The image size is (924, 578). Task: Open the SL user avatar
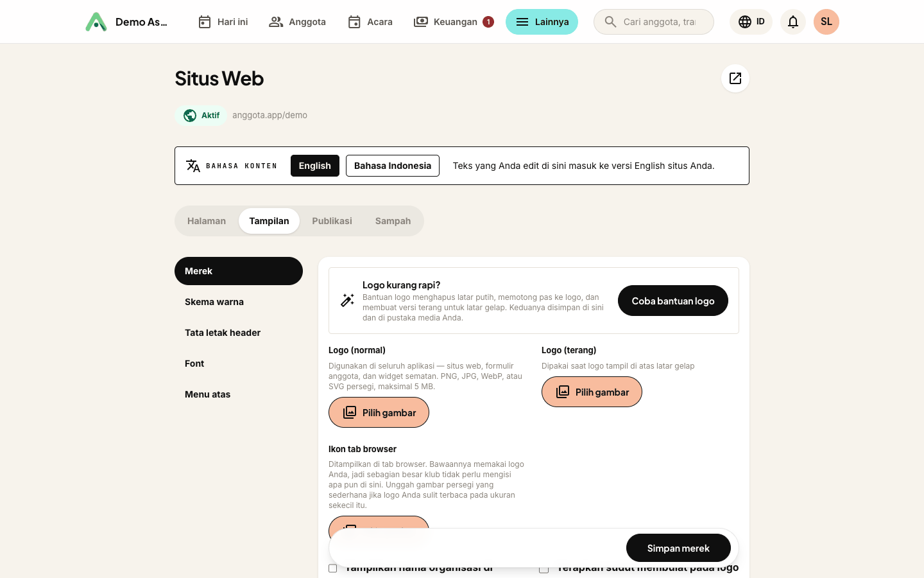click(826, 22)
